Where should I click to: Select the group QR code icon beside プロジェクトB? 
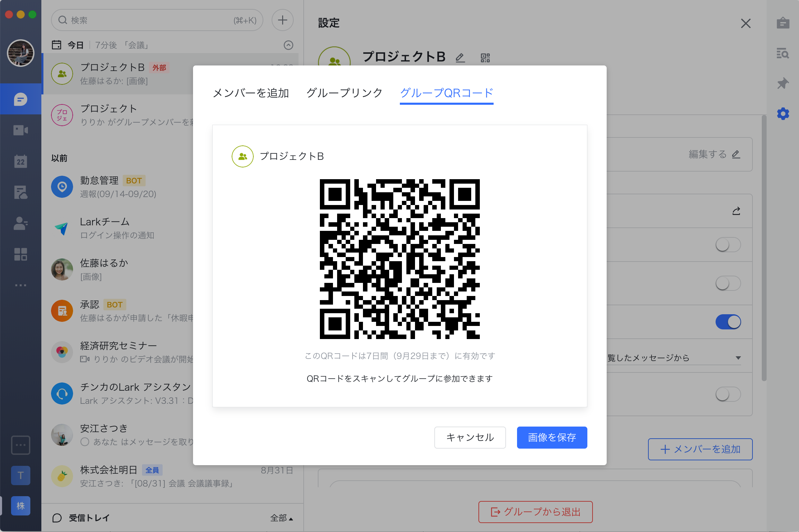click(x=486, y=58)
